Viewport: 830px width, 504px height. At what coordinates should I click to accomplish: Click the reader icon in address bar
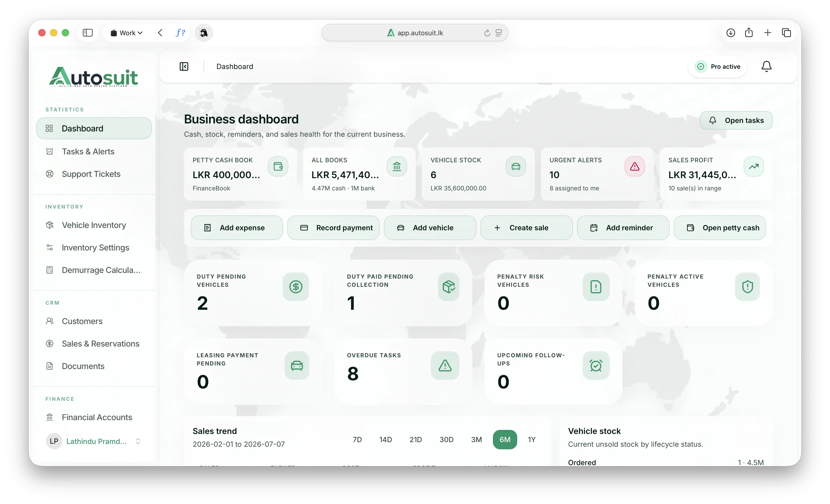click(499, 33)
